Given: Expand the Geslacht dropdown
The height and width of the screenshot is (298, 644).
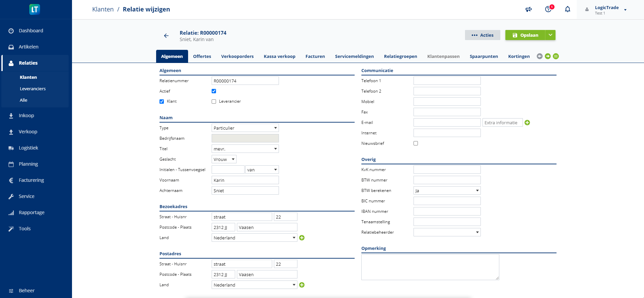Looking at the screenshot, I should 224,159.
